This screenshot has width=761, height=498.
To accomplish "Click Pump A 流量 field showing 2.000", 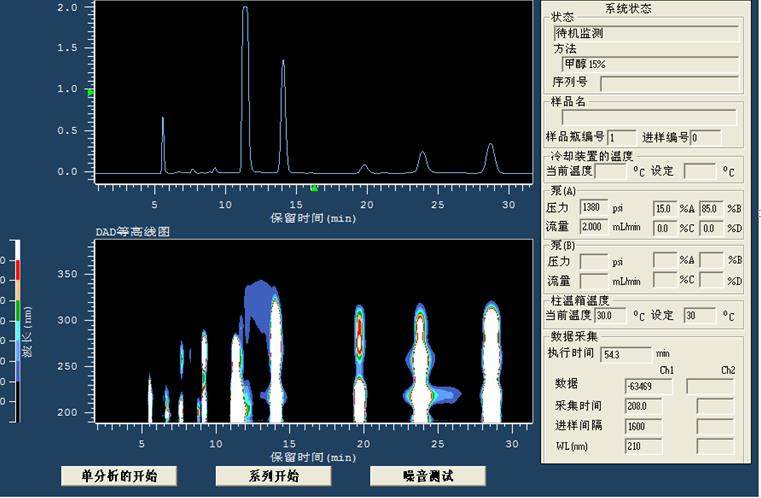I will tap(594, 227).
